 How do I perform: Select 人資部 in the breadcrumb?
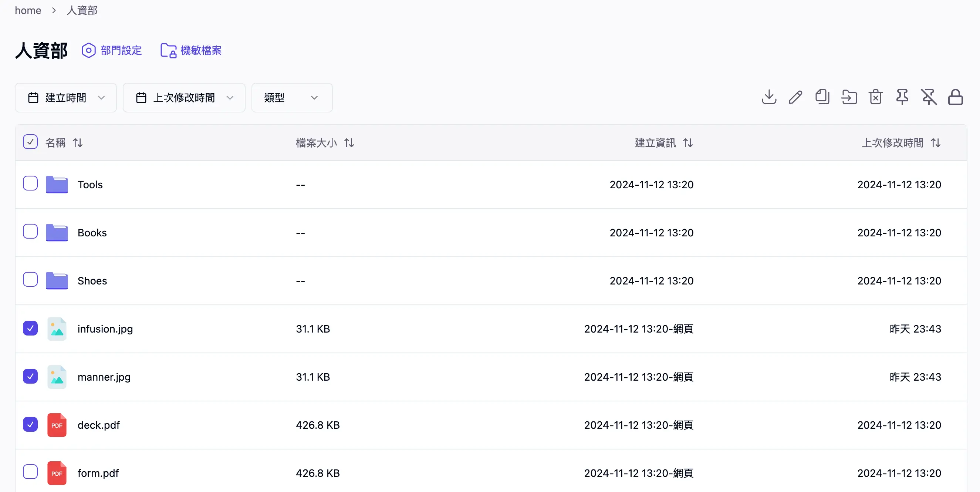[82, 10]
